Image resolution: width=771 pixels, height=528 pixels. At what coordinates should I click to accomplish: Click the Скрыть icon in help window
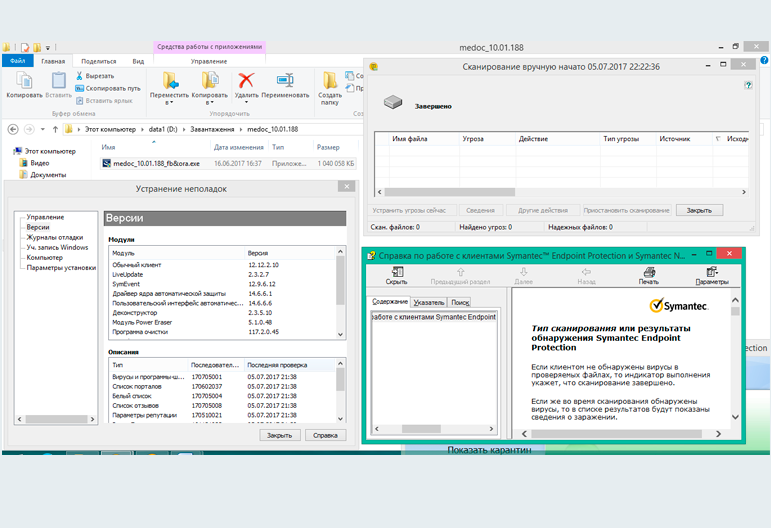(x=397, y=272)
